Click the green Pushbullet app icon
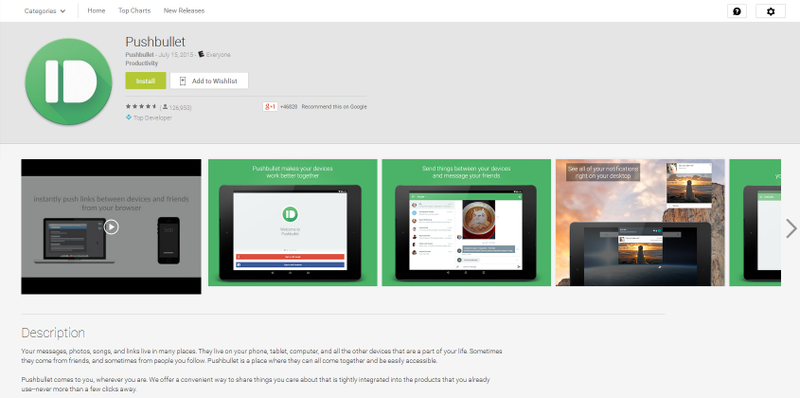The height and width of the screenshot is (398, 800). (68, 82)
